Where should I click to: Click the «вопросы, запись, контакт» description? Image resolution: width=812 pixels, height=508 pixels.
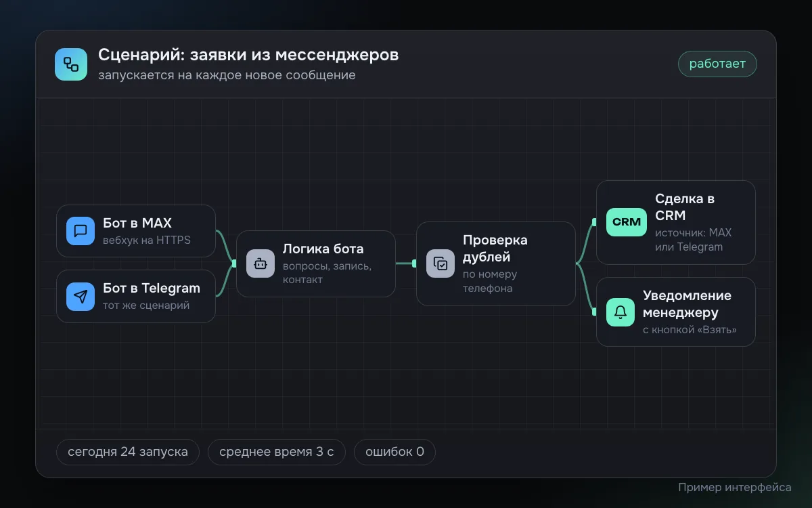click(327, 272)
